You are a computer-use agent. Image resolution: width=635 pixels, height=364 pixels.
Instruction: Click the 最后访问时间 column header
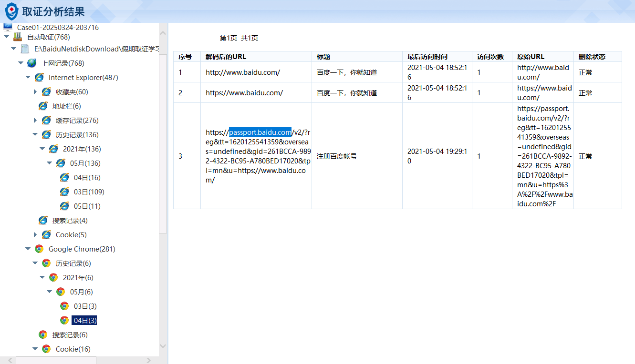click(x=437, y=56)
